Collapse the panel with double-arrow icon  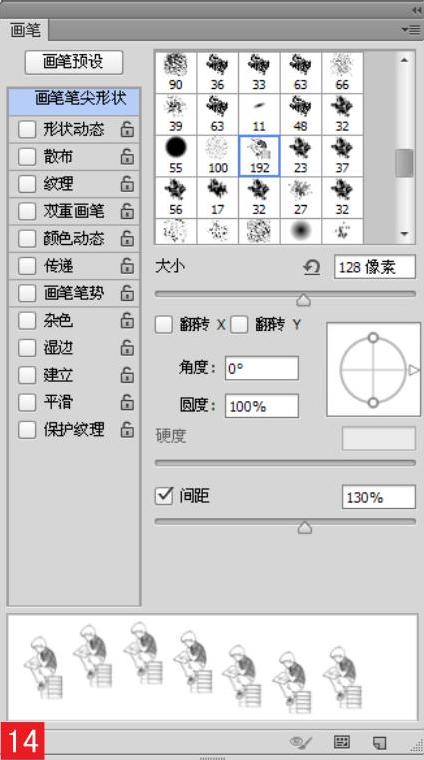tap(416, 10)
